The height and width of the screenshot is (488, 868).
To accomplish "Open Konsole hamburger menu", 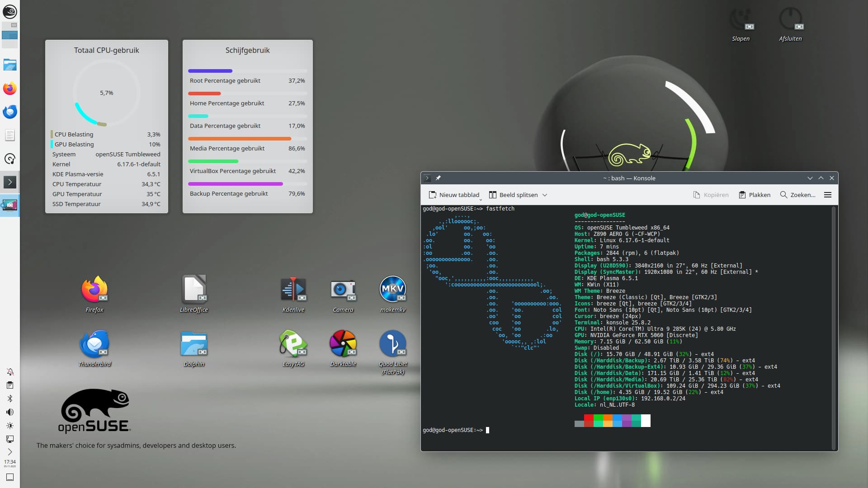I will pyautogui.click(x=828, y=195).
